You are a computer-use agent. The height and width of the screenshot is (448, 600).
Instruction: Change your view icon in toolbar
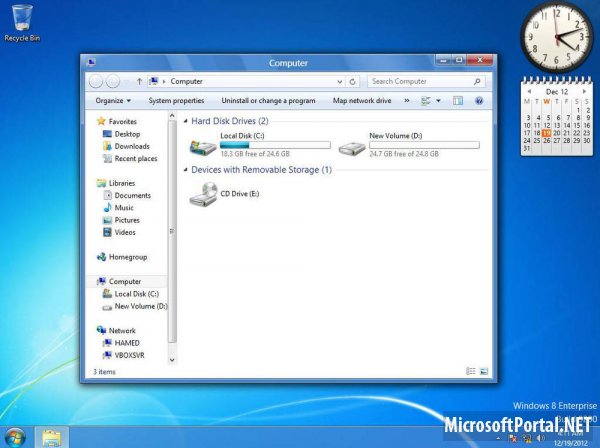pos(426,101)
